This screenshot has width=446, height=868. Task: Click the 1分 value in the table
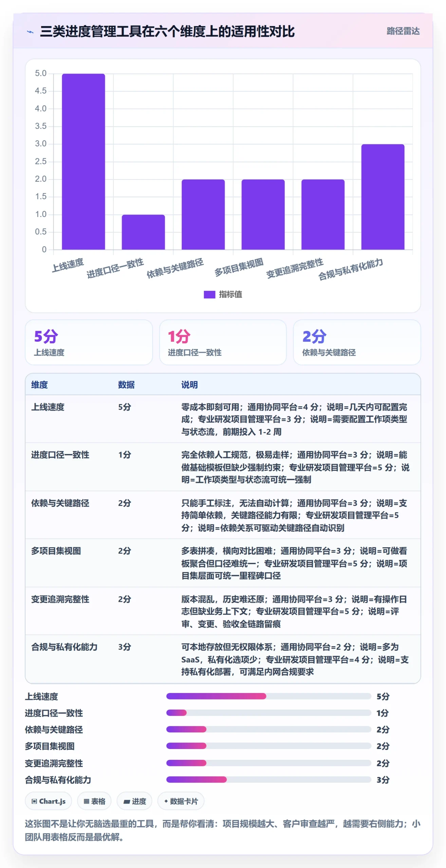click(x=125, y=455)
